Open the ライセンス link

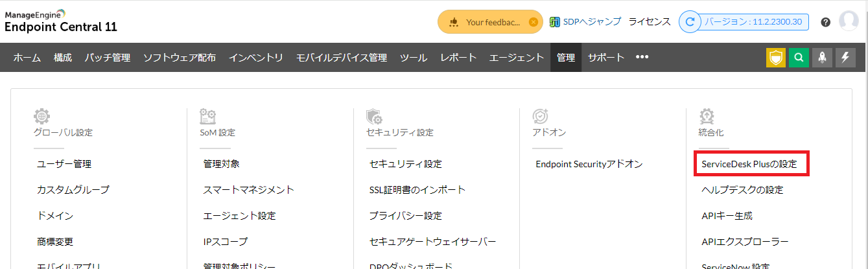pos(650,21)
